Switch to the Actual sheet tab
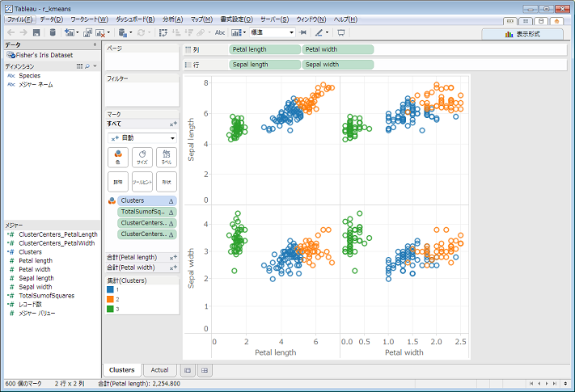 coord(160,370)
